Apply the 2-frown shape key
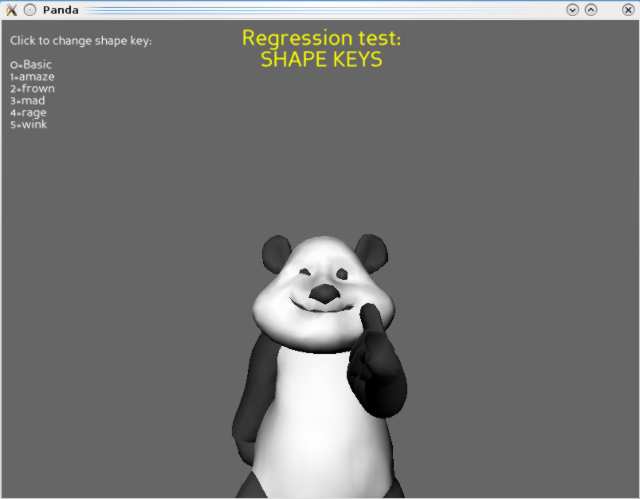Screen dimensions: 640x499 (32, 89)
